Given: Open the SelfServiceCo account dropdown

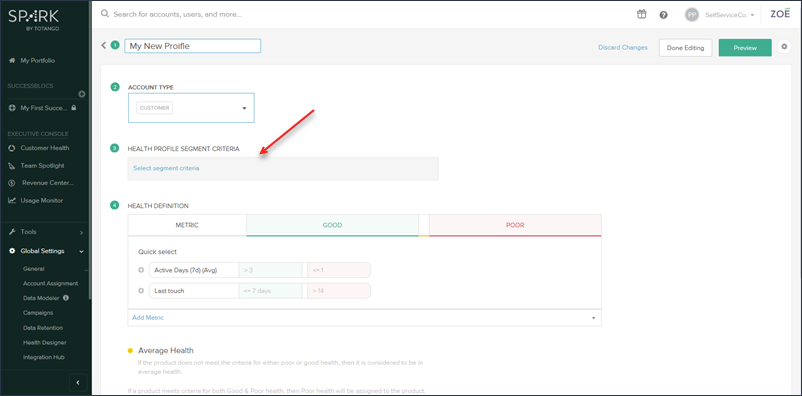Looking at the screenshot, I should (x=730, y=15).
